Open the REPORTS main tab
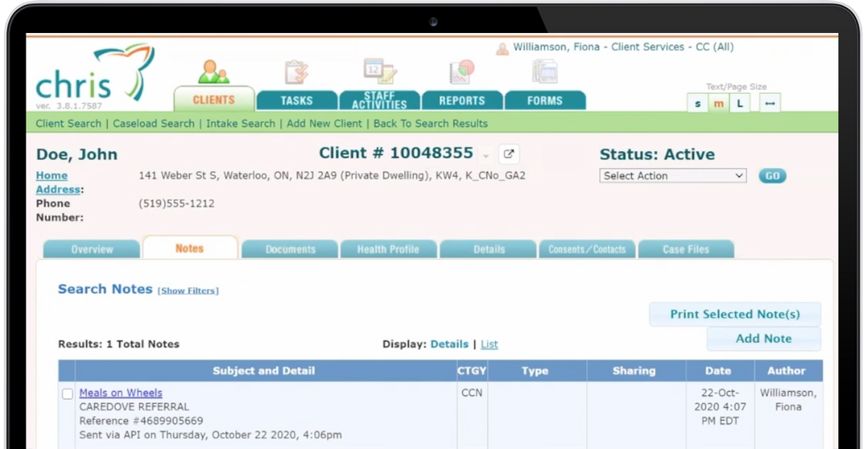The width and height of the screenshot is (868, 449). pyautogui.click(x=462, y=100)
